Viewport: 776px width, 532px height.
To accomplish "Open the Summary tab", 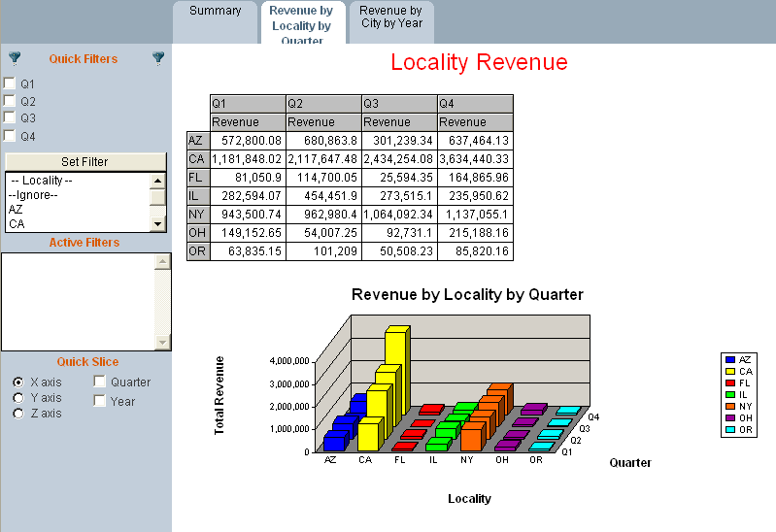I will pyautogui.click(x=215, y=21).
